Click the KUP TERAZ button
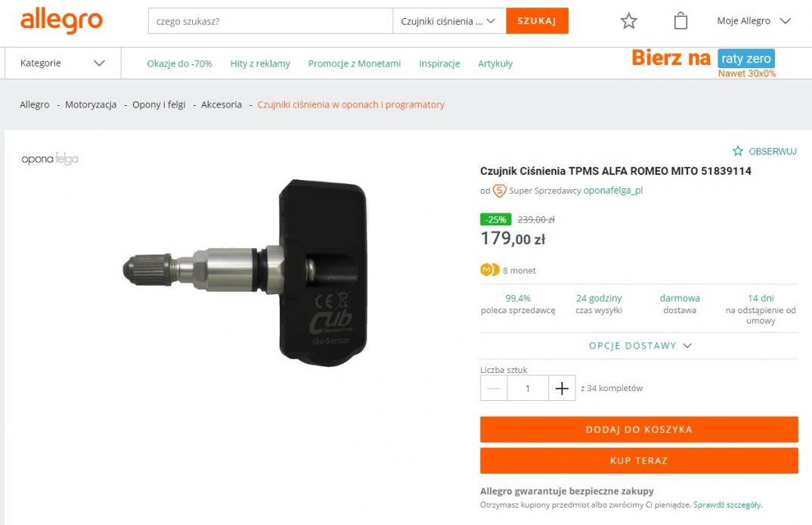The width and height of the screenshot is (812, 525). click(639, 461)
